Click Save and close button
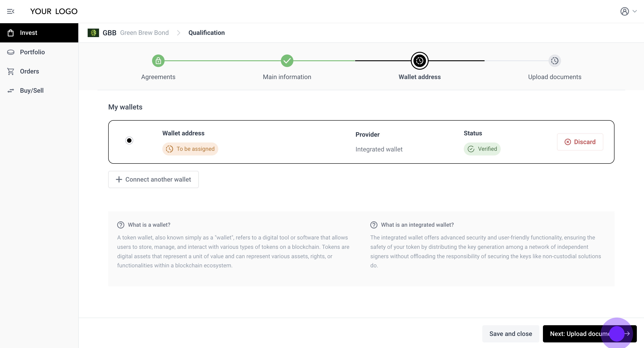Image resolution: width=644 pixels, height=348 pixels. pos(511,334)
